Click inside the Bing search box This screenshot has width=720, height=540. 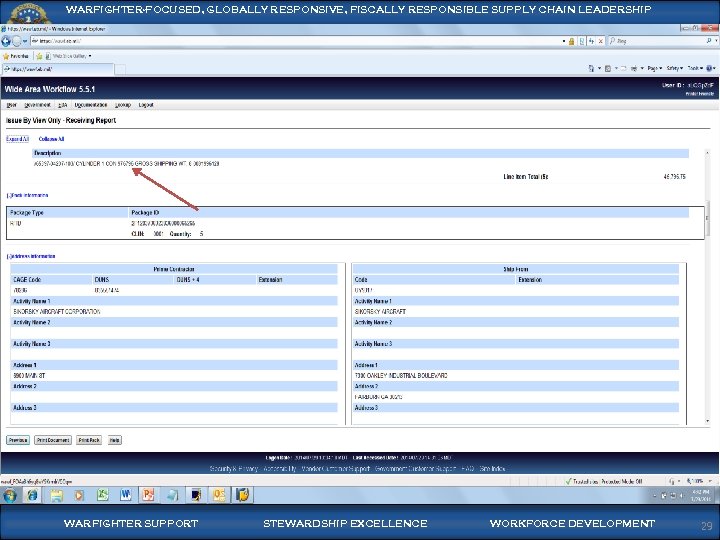[x=657, y=41]
